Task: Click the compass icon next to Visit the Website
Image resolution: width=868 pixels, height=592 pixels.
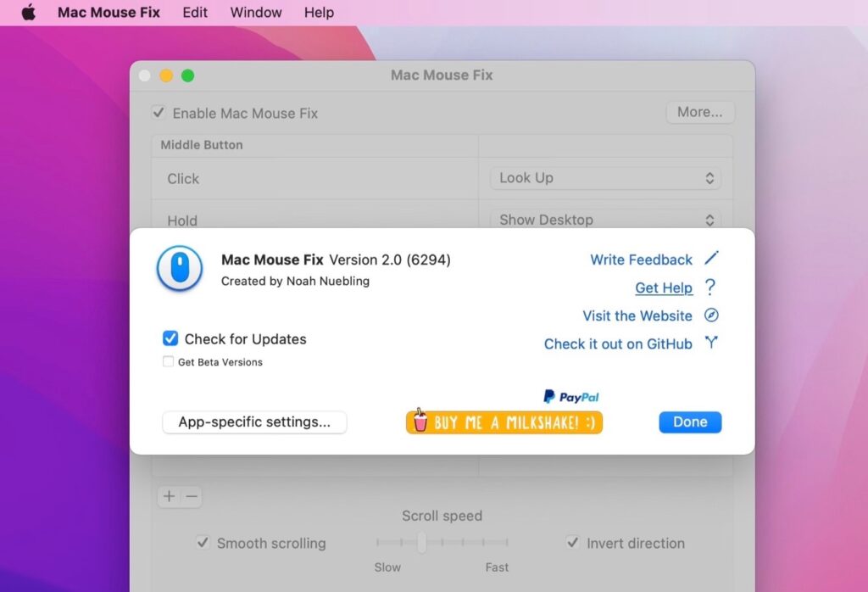Action: (711, 316)
